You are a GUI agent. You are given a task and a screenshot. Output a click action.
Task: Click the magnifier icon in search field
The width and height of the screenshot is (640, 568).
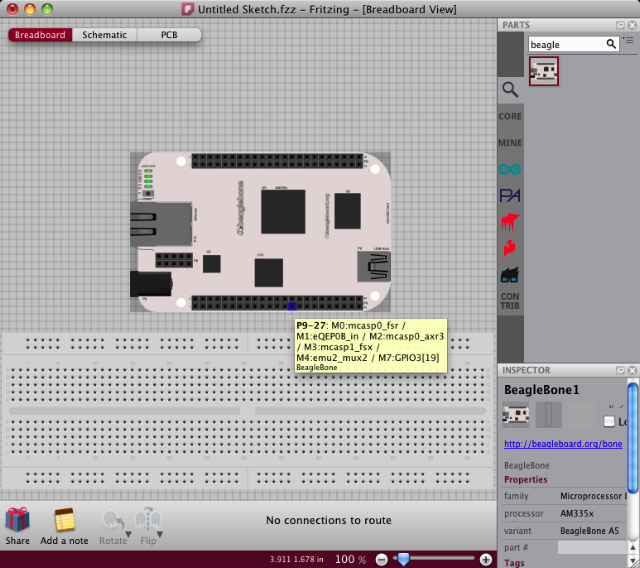point(611,44)
